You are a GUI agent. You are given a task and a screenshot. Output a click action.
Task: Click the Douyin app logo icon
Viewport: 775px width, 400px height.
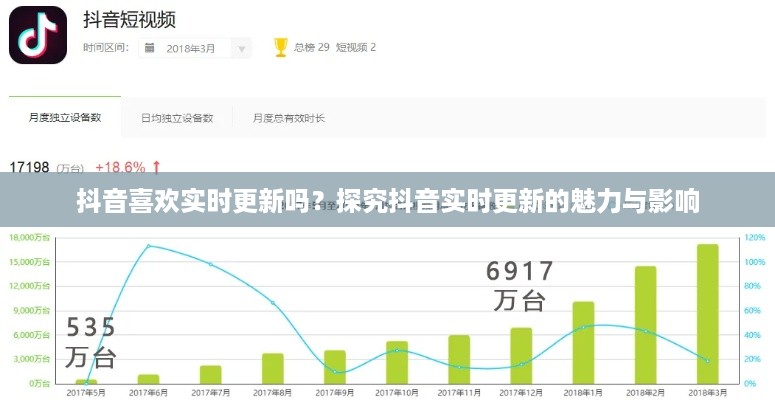click(38, 35)
